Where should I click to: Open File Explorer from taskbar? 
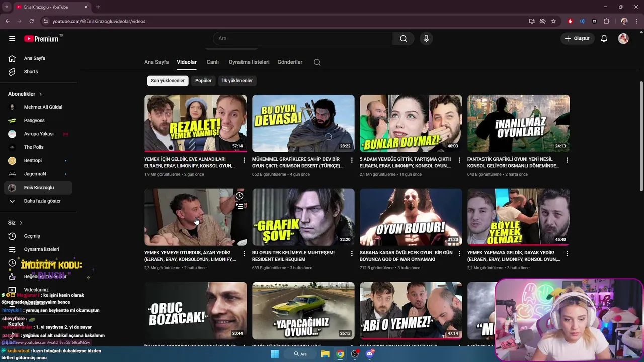(325, 354)
